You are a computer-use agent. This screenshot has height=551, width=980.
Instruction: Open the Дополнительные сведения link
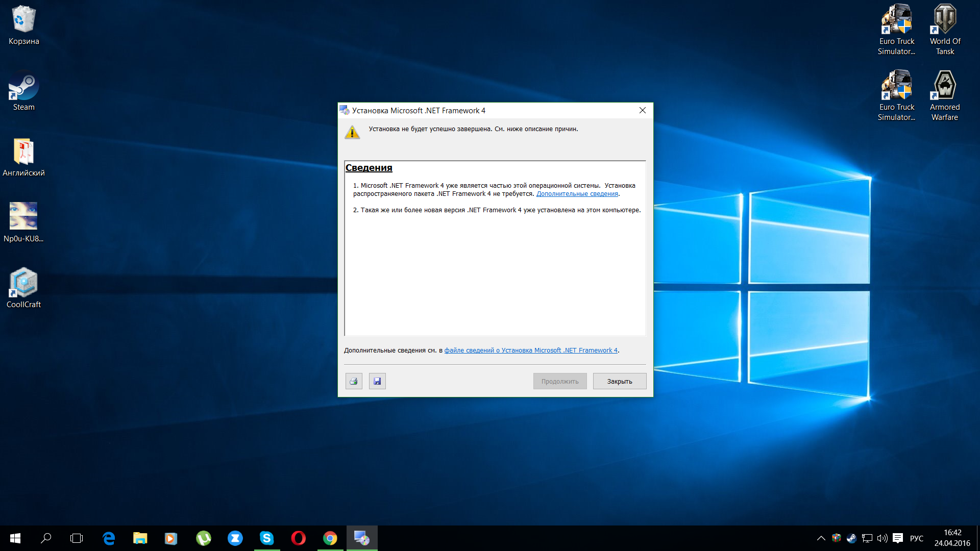click(x=577, y=194)
